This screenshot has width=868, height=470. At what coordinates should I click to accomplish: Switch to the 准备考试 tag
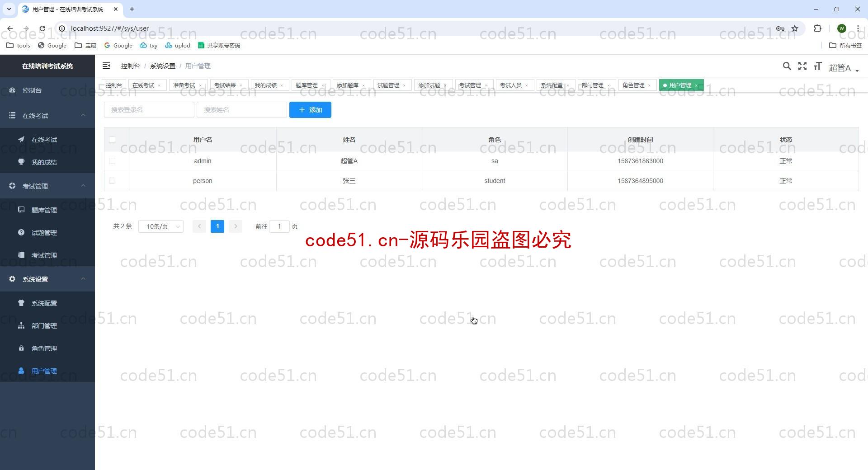pos(184,85)
